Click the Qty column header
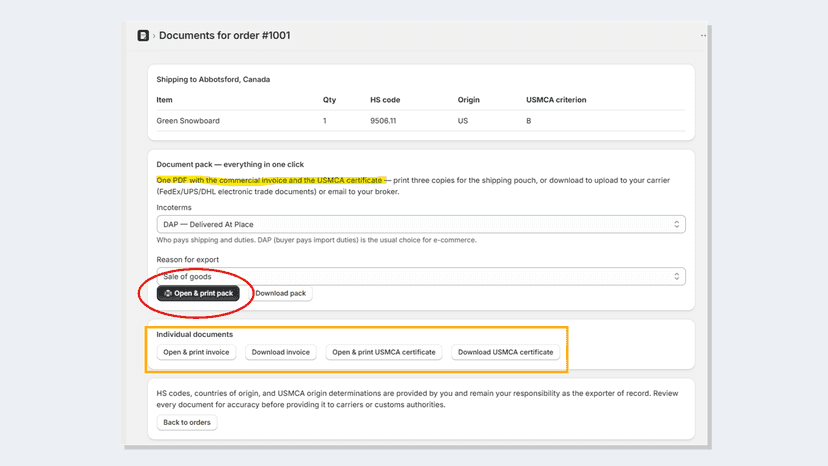828x466 pixels. tap(330, 100)
